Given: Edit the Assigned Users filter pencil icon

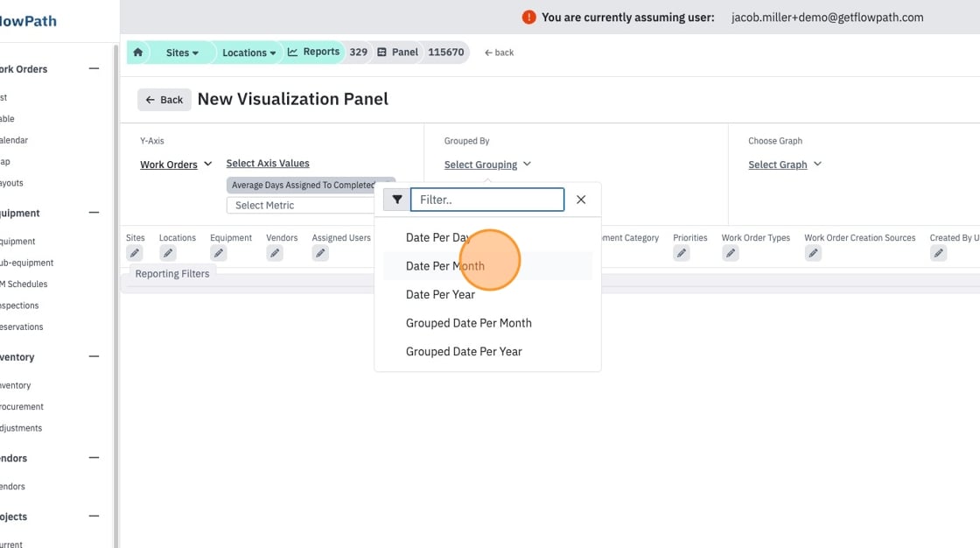Looking at the screenshot, I should click(x=320, y=253).
